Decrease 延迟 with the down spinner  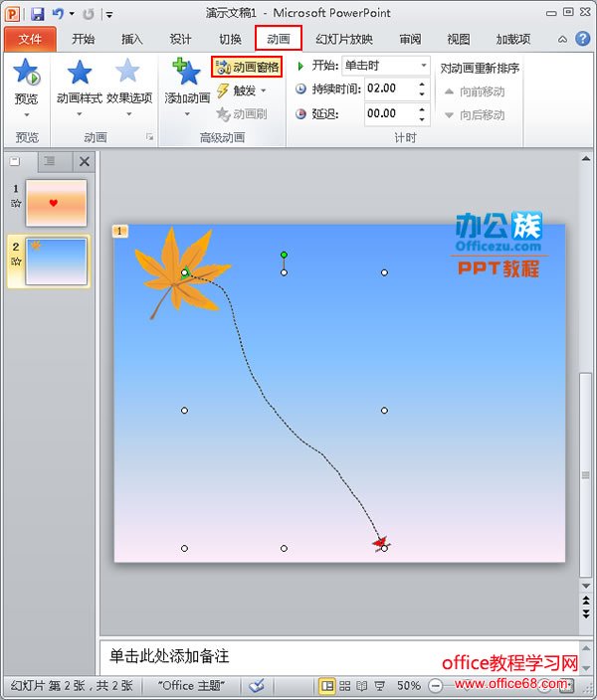[x=422, y=119]
